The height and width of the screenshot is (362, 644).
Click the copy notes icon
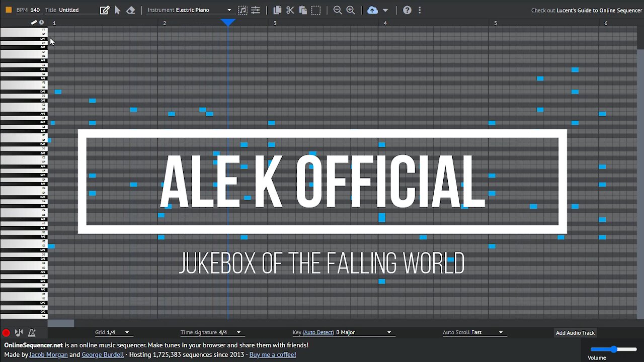[277, 10]
